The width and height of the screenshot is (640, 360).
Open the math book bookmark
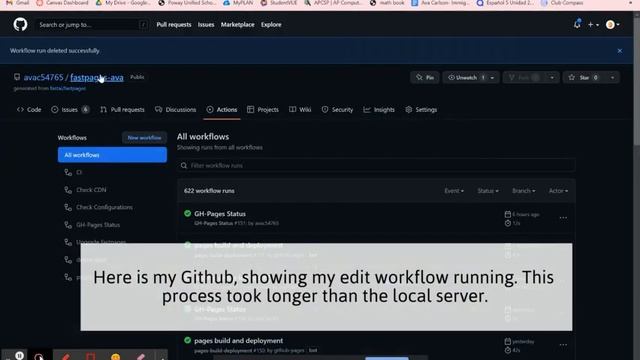387,3
